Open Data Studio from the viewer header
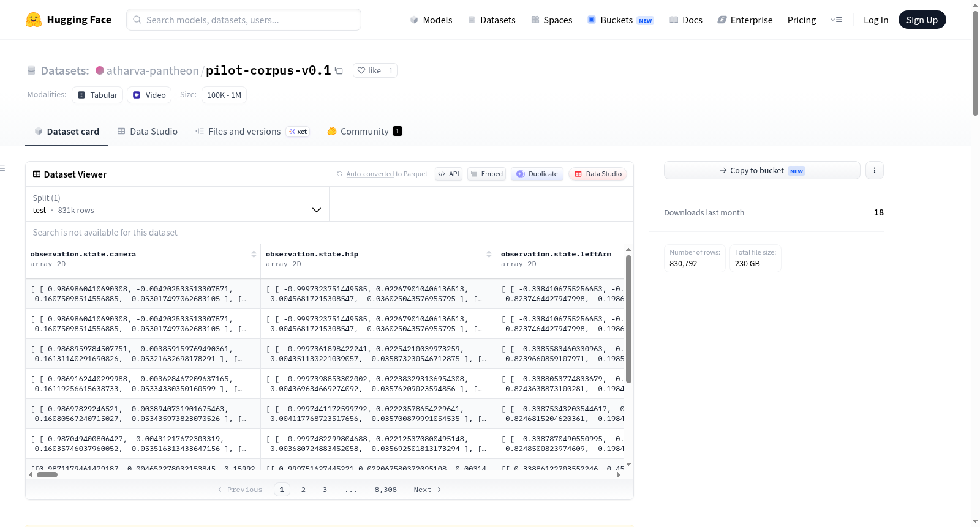The image size is (980, 527). point(598,174)
